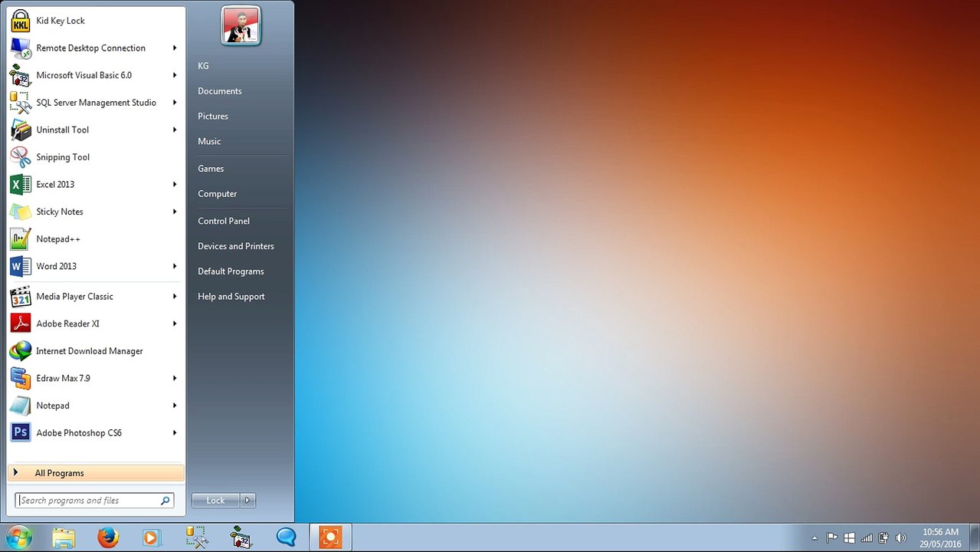Expand SQL Server Management Studio arrow

click(175, 102)
